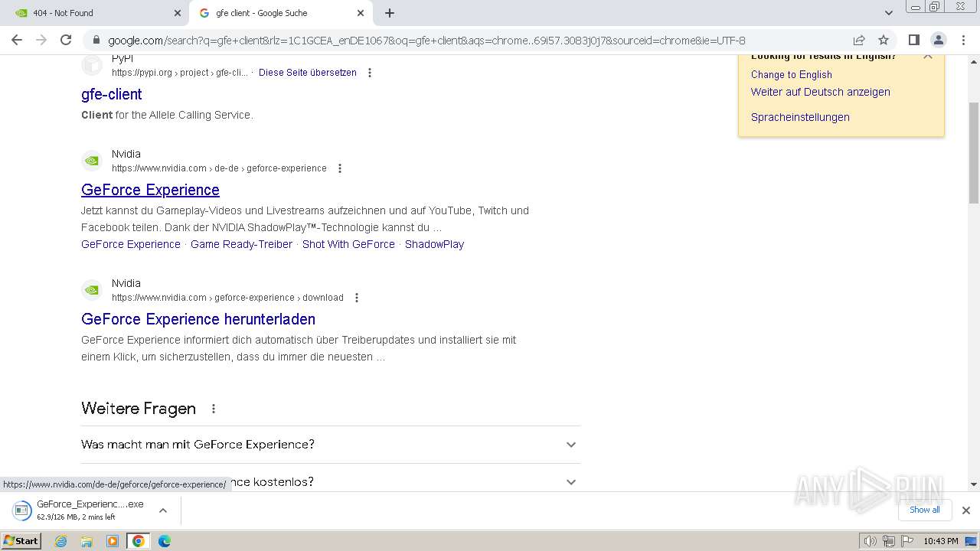Open the Chrome three-dot menu
This screenshot has height=551, width=980.
click(963, 40)
